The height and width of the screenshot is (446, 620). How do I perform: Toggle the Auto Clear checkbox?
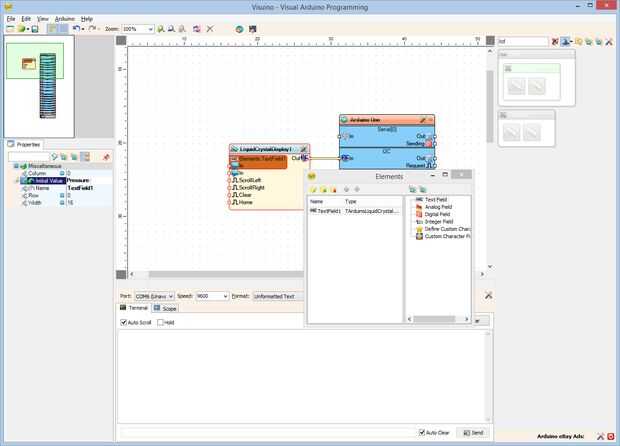coord(422,433)
